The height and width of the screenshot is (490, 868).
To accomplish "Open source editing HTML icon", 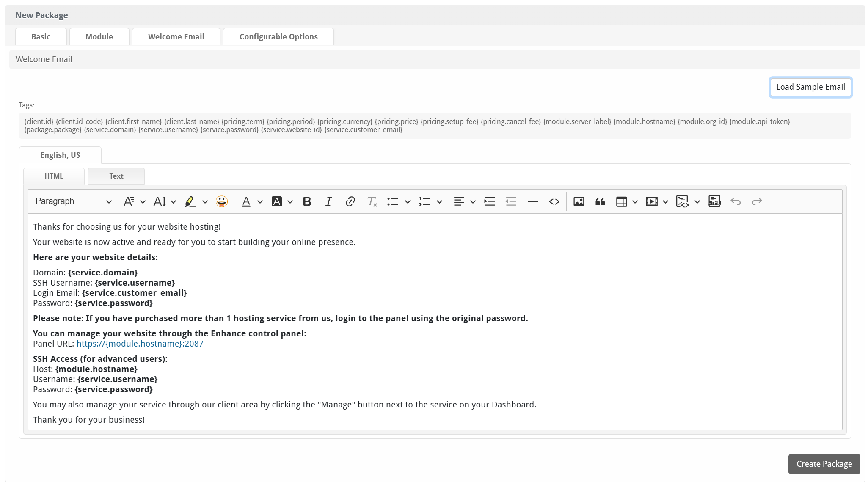I will 714,201.
